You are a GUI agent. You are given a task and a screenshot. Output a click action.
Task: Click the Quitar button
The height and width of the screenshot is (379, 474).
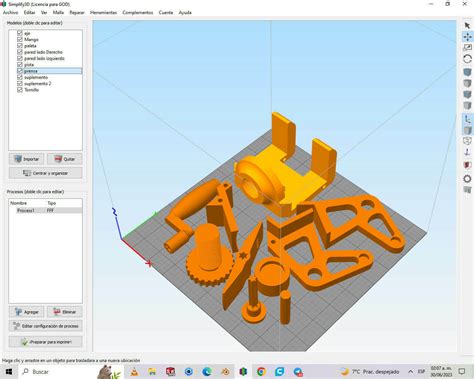[x=64, y=159]
